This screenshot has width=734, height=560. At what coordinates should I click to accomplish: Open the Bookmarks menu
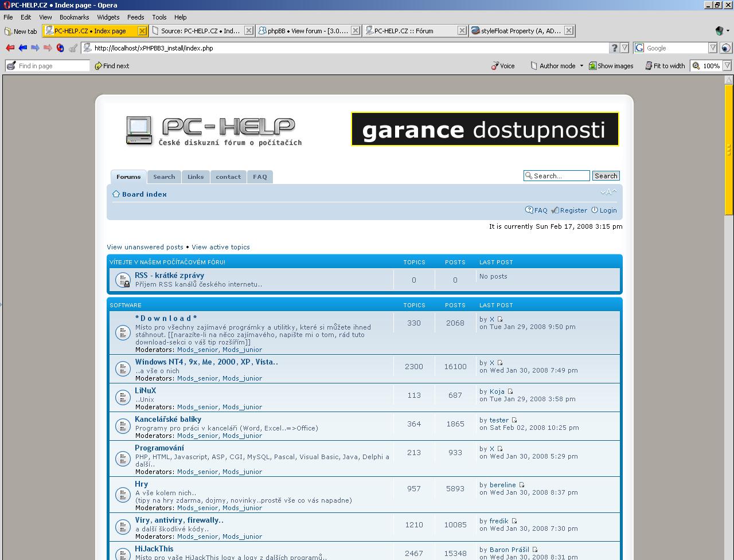pos(74,17)
